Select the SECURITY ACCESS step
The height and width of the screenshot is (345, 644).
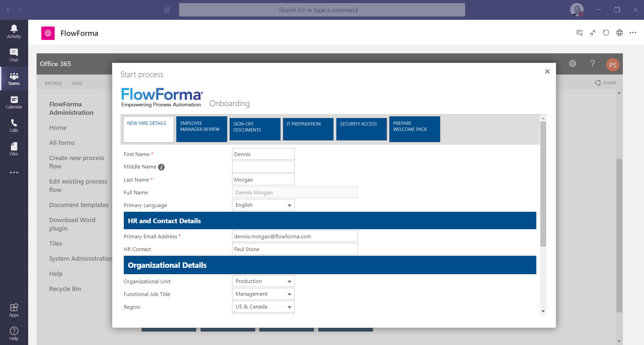click(x=361, y=129)
